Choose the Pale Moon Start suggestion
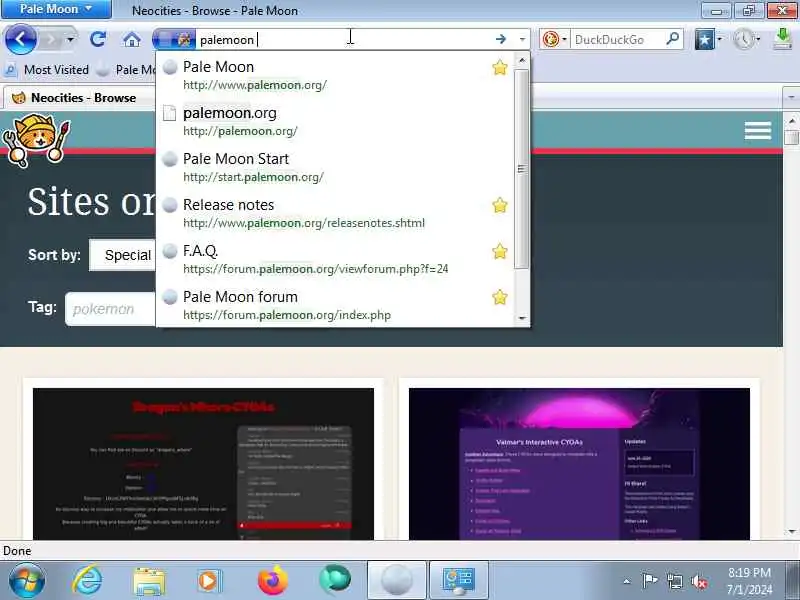The width and height of the screenshot is (800, 600). (335, 167)
